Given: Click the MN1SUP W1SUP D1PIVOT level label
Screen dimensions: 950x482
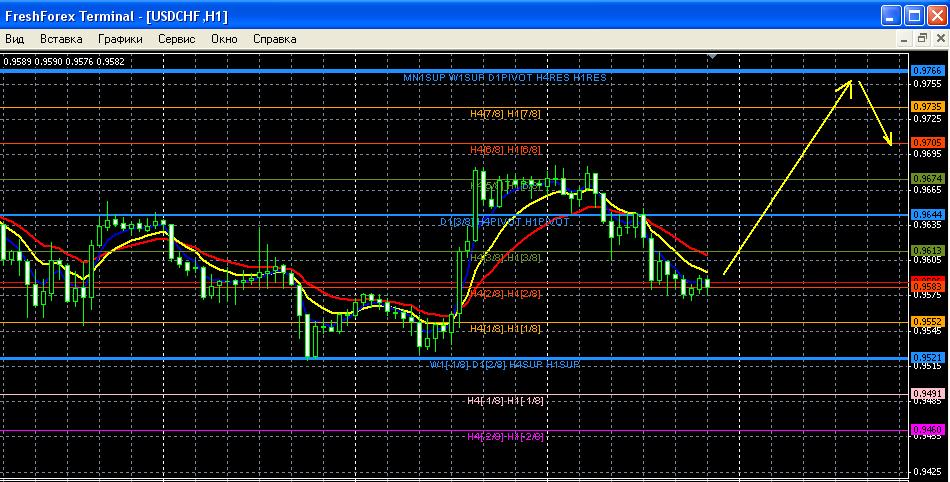Looking at the screenshot, I should click(504, 77).
